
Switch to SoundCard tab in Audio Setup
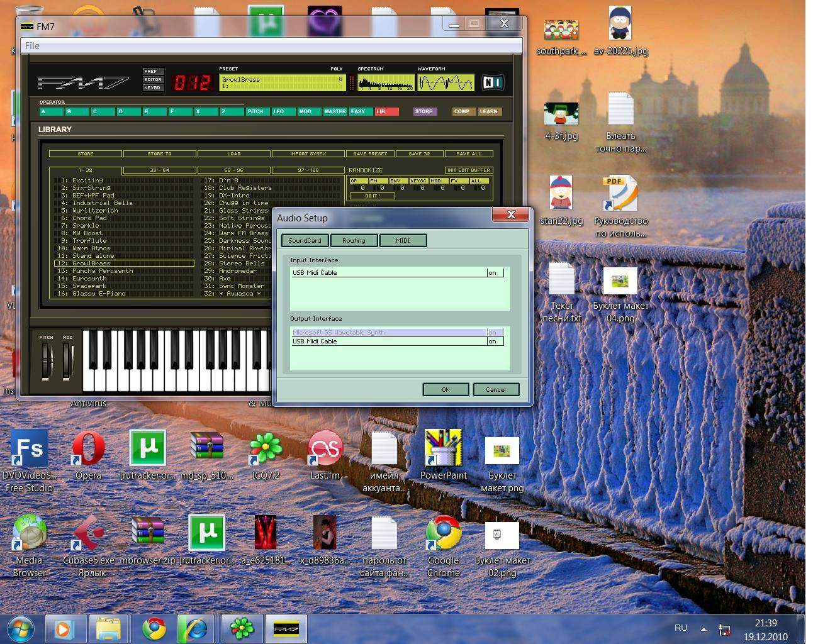[305, 240]
